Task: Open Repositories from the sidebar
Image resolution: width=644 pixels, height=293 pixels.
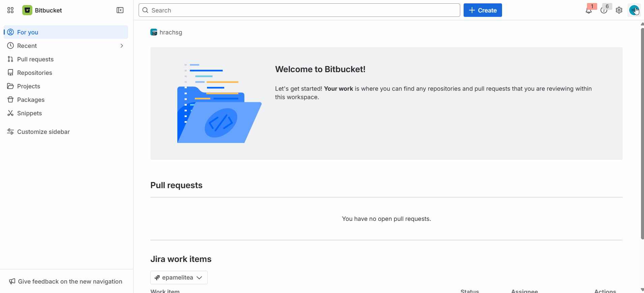Action: [x=34, y=72]
